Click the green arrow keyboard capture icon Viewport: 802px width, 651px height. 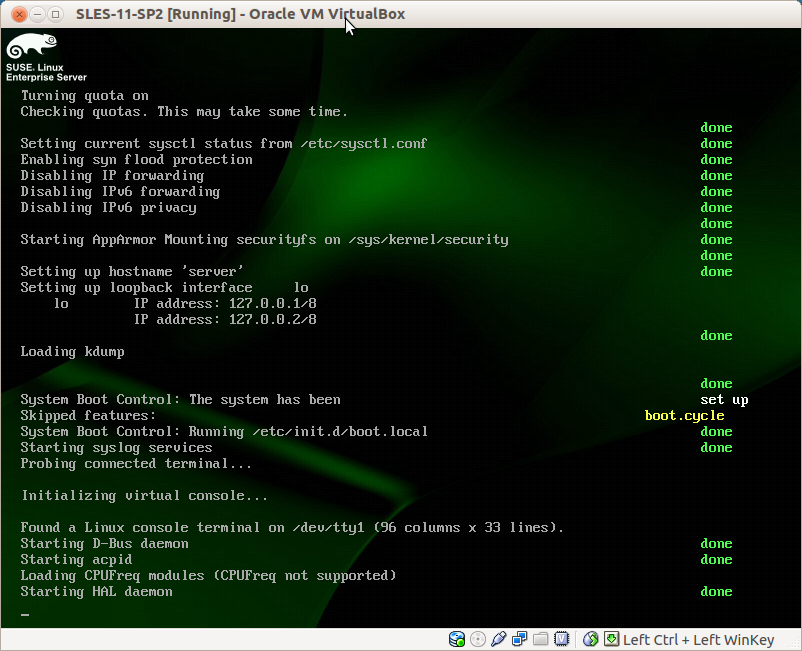611,639
